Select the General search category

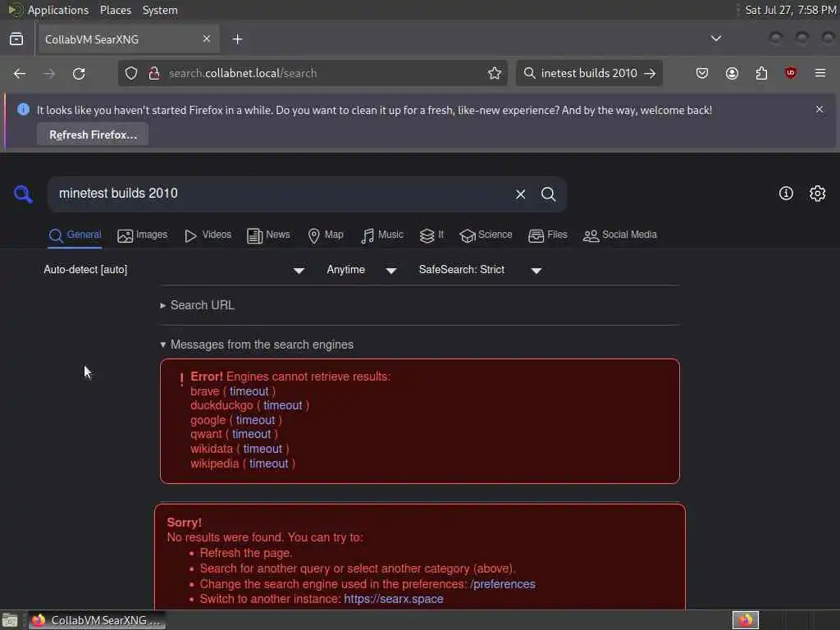75,235
